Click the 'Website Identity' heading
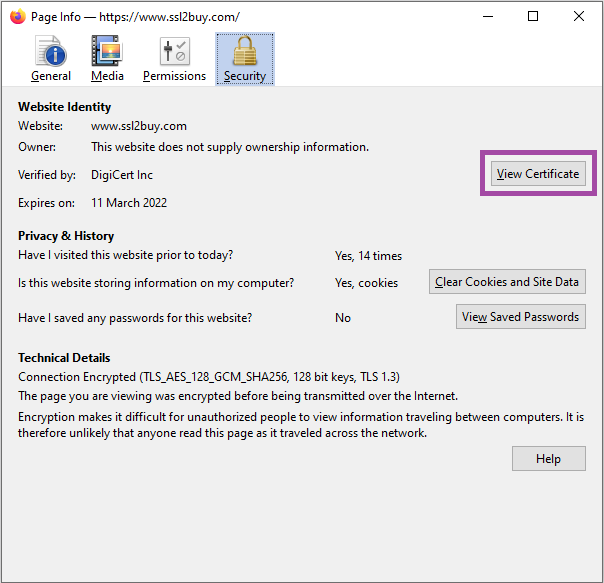The height and width of the screenshot is (583, 604). pyautogui.click(x=64, y=107)
